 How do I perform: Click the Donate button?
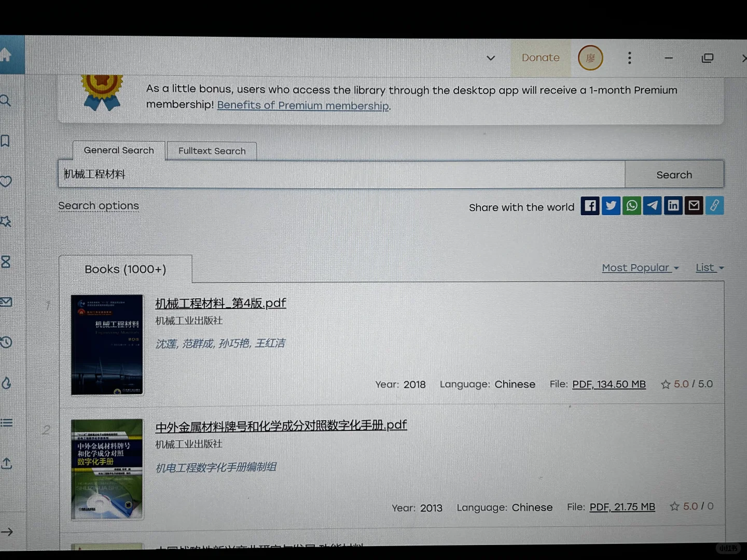point(541,58)
